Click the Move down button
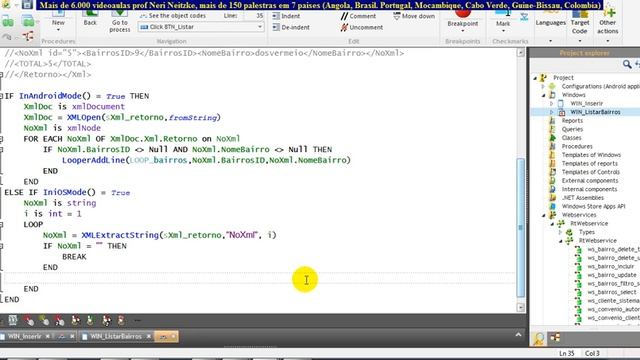 point(414,16)
